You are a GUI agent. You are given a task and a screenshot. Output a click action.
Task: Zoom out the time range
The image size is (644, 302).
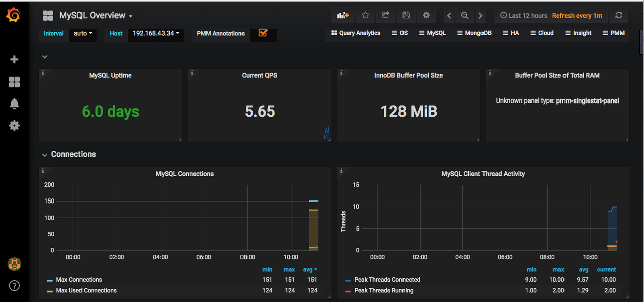[x=465, y=16]
